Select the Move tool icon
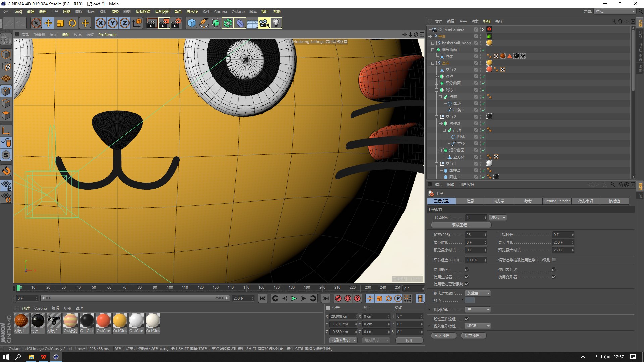 [x=48, y=23]
